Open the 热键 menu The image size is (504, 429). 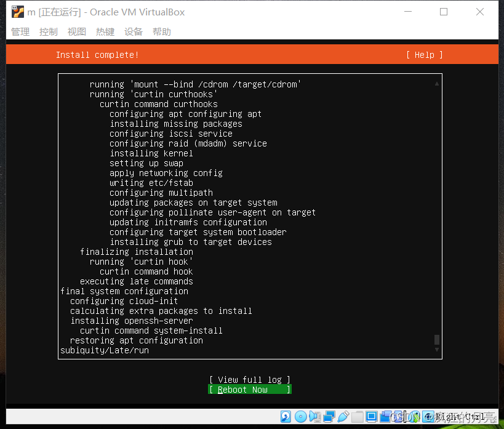(x=105, y=31)
